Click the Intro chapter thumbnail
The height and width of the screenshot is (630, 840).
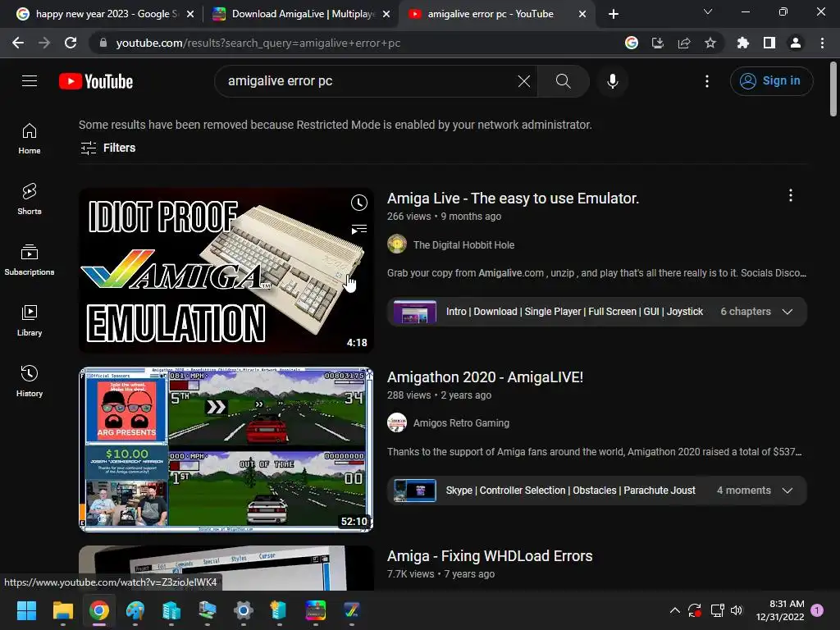click(414, 312)
